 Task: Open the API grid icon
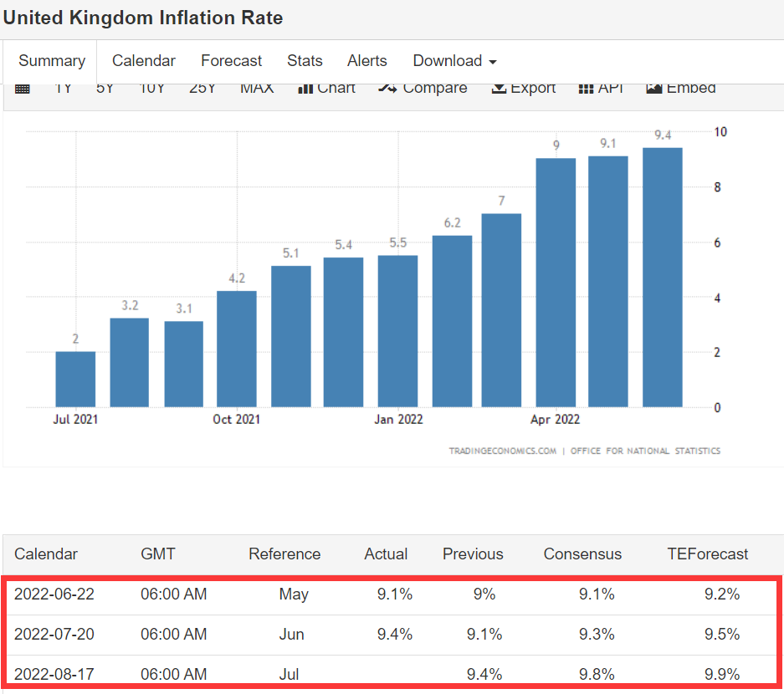click(x=586, y=88)
